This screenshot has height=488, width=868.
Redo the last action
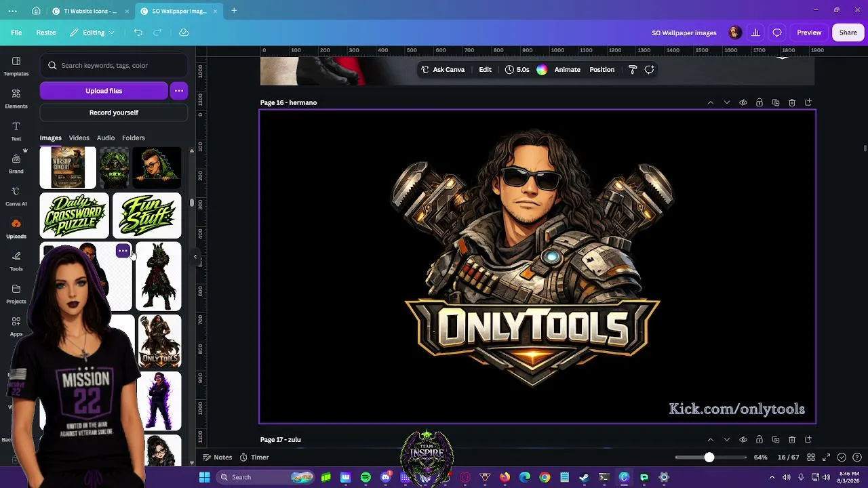pyautogui.click(x=157, y=33)
